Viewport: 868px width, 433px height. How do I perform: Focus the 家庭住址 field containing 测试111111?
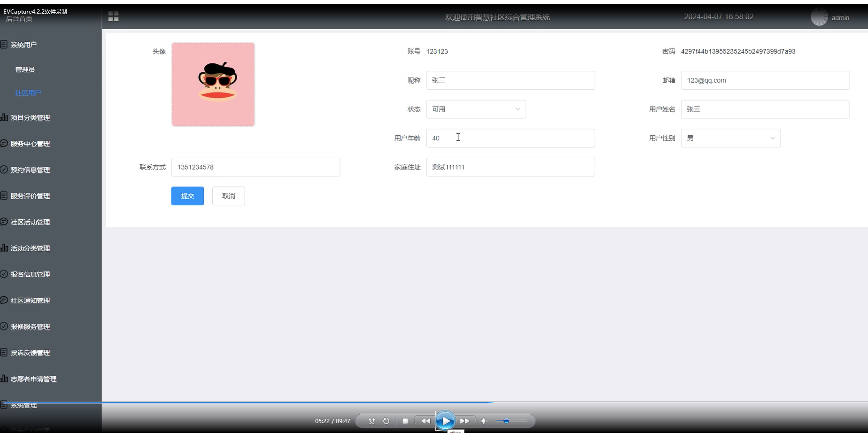tap(511, 167)
